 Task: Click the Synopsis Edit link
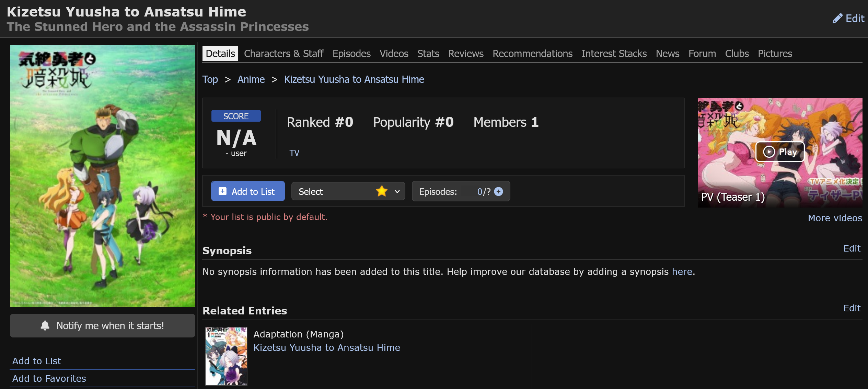tap(852, 248)
